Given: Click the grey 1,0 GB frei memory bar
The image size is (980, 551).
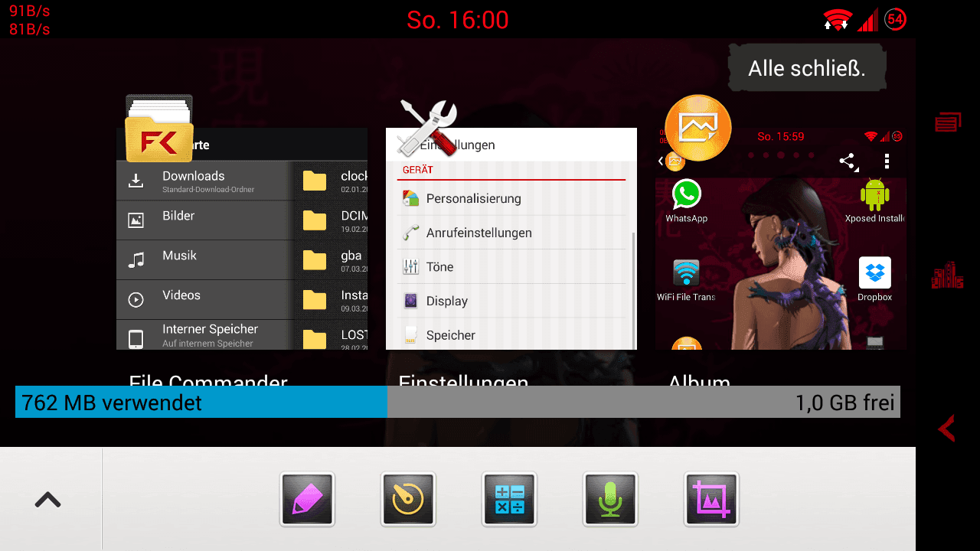Looking at the screenshot, I should 644,402.
